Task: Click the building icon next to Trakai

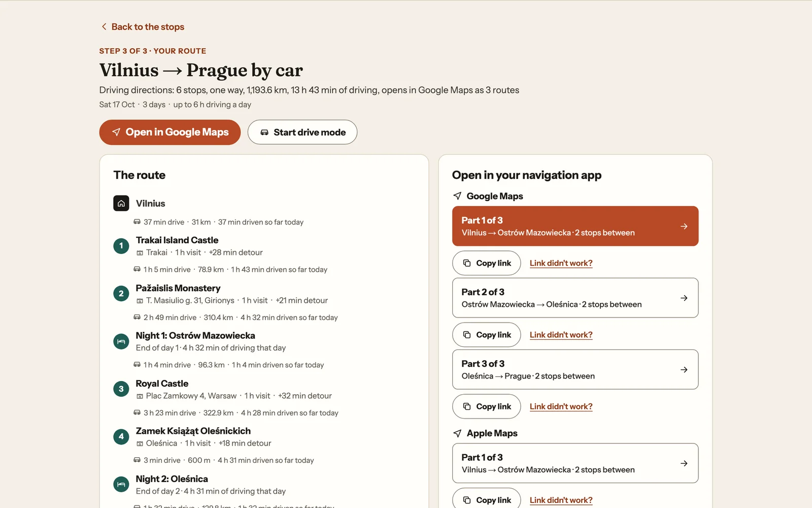Action: click(x=140, y=253)
